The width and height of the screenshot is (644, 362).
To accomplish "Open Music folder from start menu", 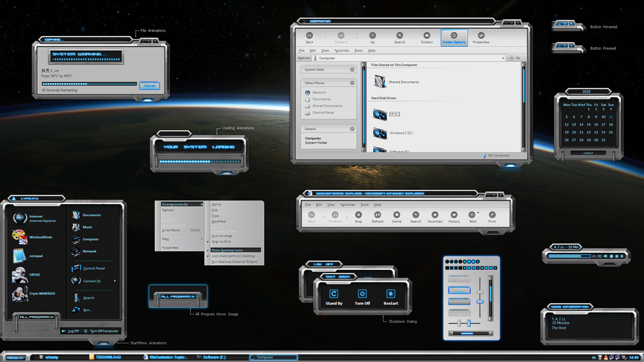I will pyautogui.click(x=82, y=227).
